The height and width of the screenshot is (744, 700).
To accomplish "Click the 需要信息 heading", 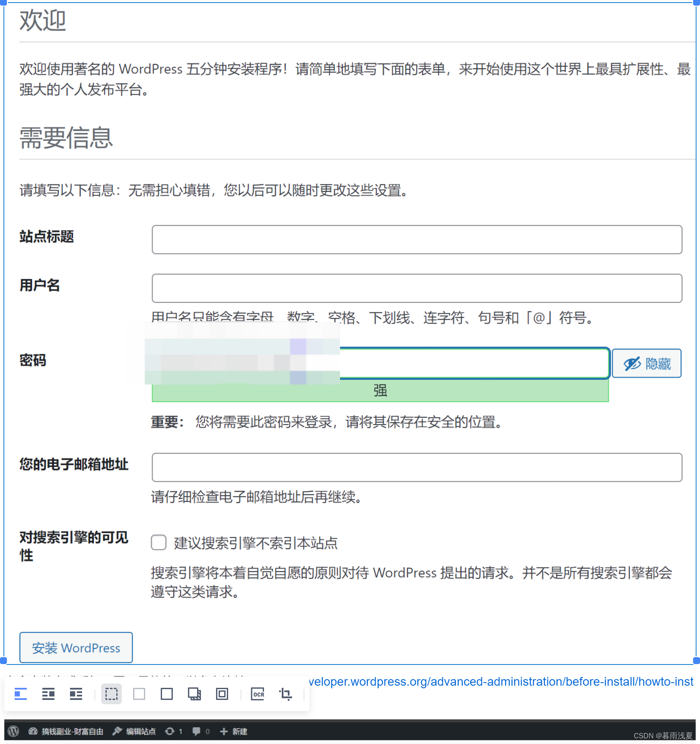I will click(66, 138).
